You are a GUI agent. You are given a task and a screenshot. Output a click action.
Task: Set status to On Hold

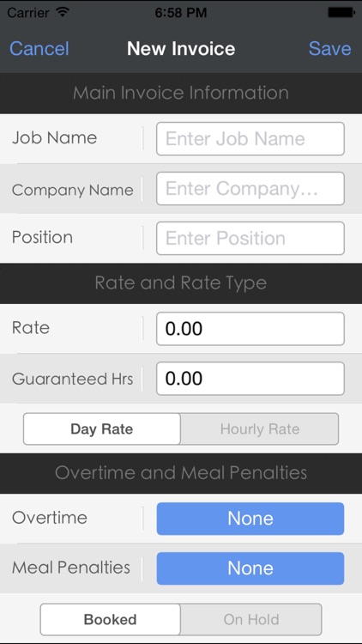[251, 619]
